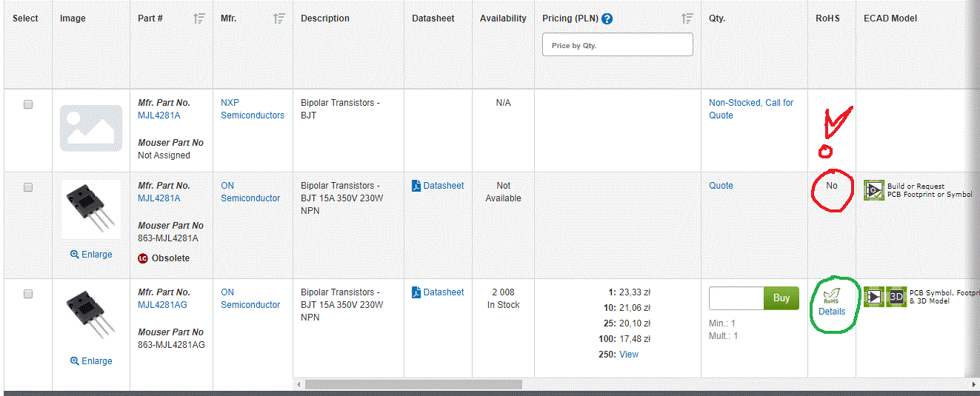Click 'Bipolar Transistors - BJT' NXP description

click(x=340, y=109)
